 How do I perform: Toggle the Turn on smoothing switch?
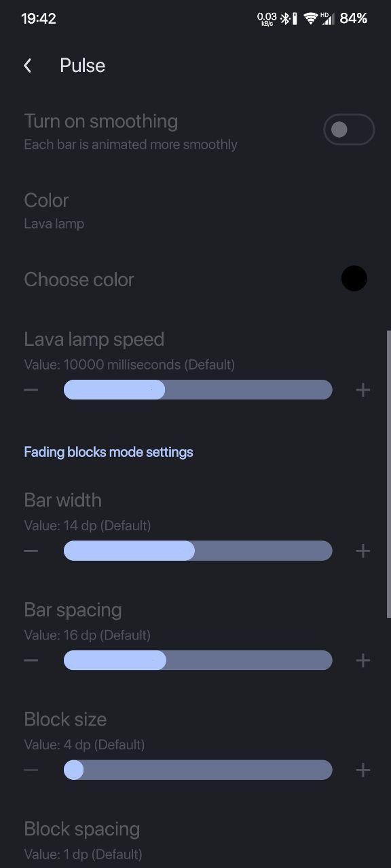349,130
